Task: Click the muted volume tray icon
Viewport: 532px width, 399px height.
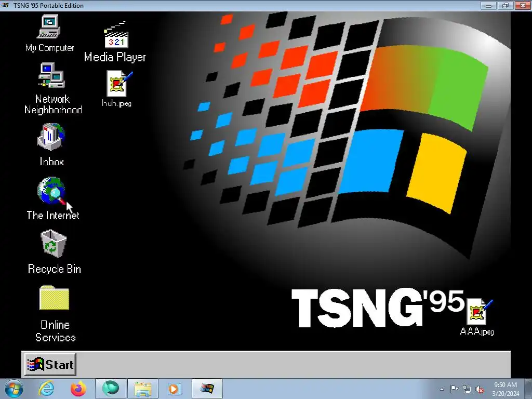Action: (480, 389)
